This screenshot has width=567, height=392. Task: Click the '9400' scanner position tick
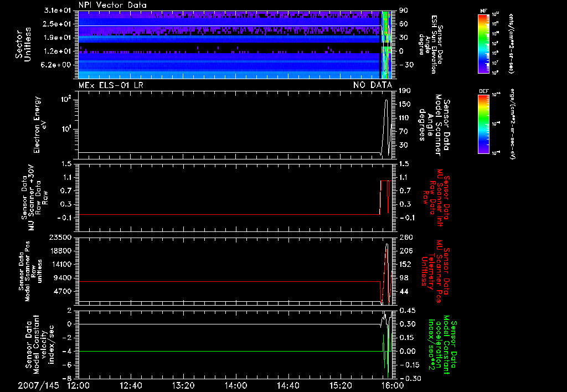click(x=63, y=278)
